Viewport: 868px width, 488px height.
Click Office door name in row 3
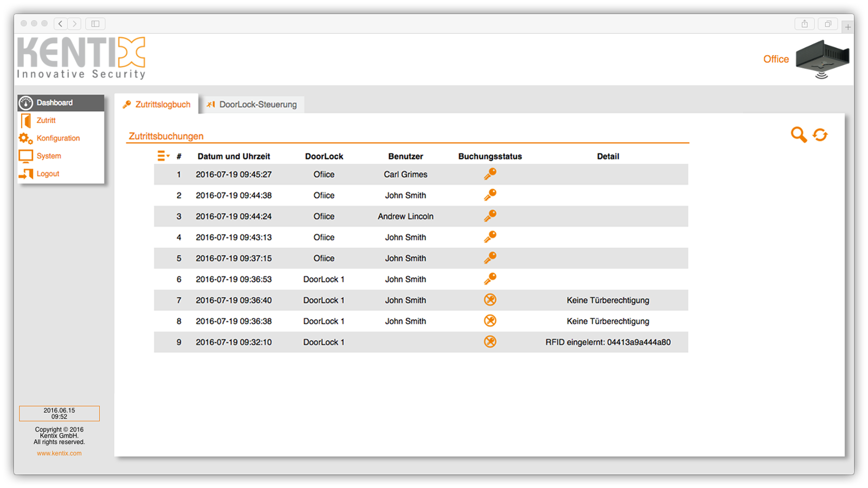tap(324, 216)
